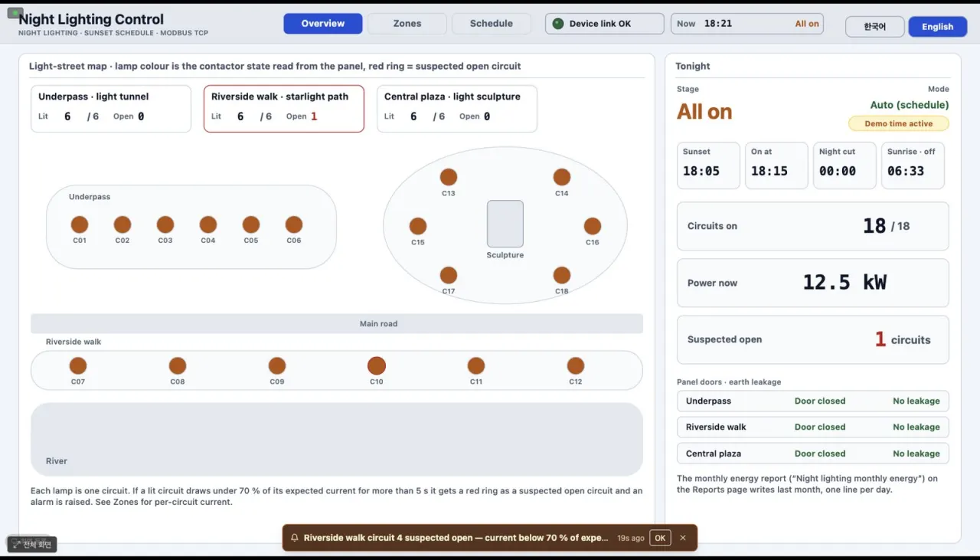The width and height of the screenshot is (980, 560).
Task: Click the Sunrise · off 06:33 card
Action: click(913, 165)
